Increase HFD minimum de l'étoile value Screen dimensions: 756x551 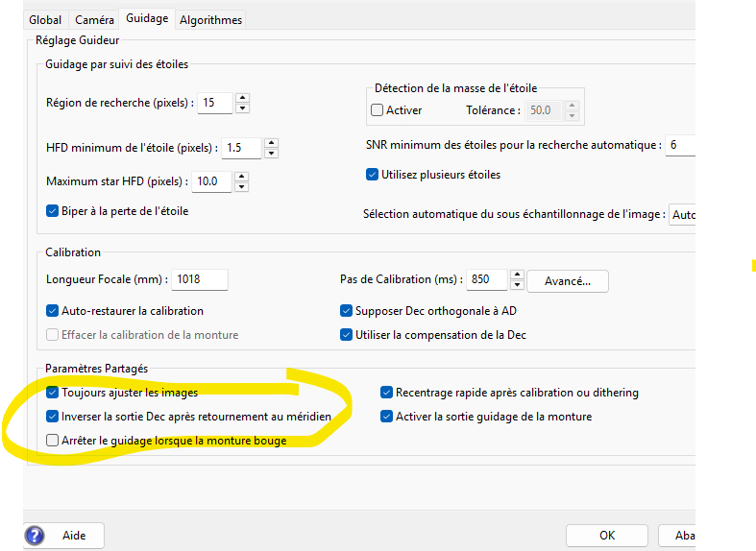pos(272,143)
